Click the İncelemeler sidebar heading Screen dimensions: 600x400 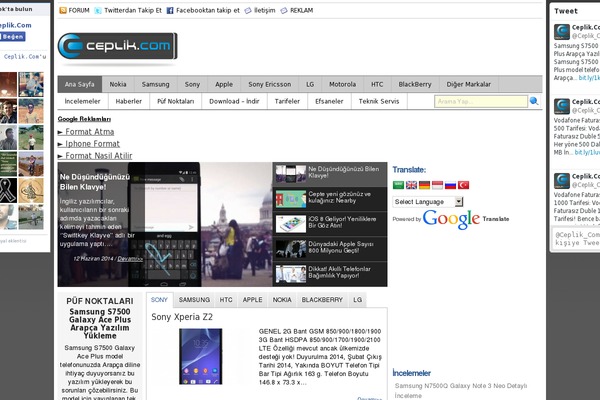tap(412, 373)
